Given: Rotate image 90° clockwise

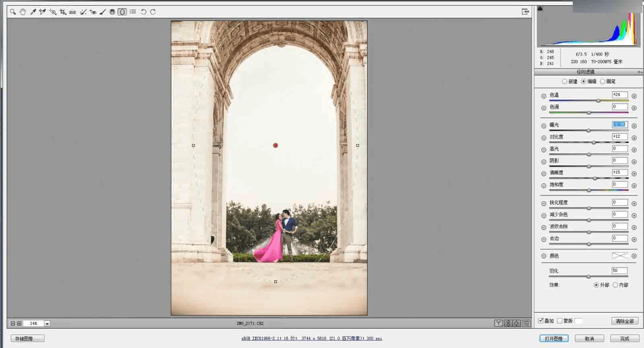Looking at the screenshot, I should tap(153, 12).
